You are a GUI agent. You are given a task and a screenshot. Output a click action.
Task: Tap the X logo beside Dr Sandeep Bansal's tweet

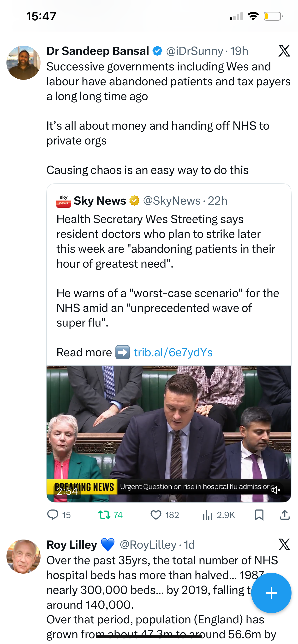tap(284, 51)
